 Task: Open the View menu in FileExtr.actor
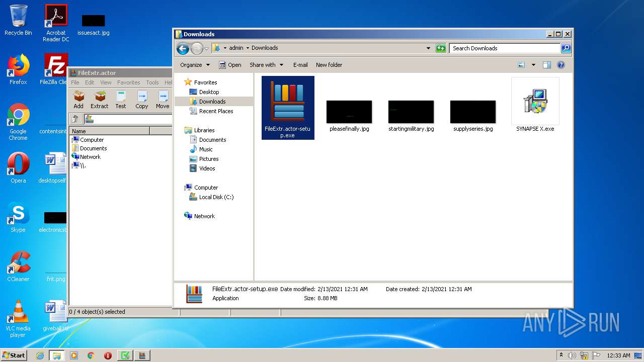coord(106,82)
